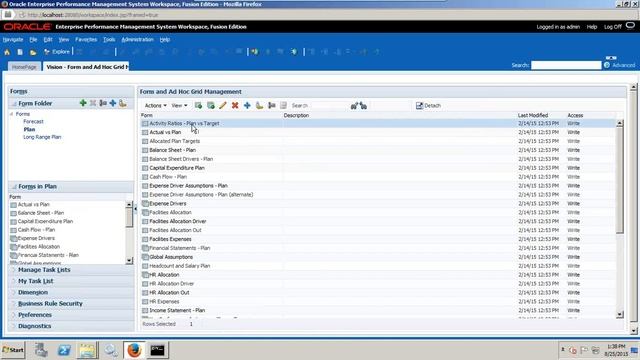Click the green add folder icon

83,103
